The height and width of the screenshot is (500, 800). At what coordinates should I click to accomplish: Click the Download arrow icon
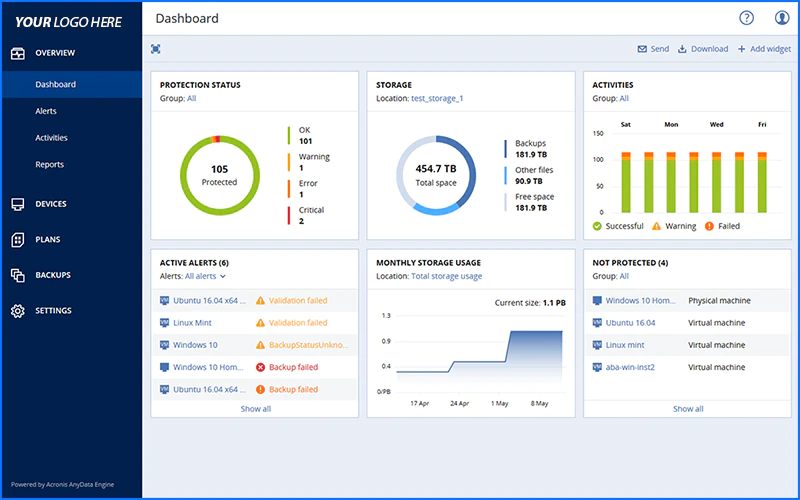(x=682, y=49)
